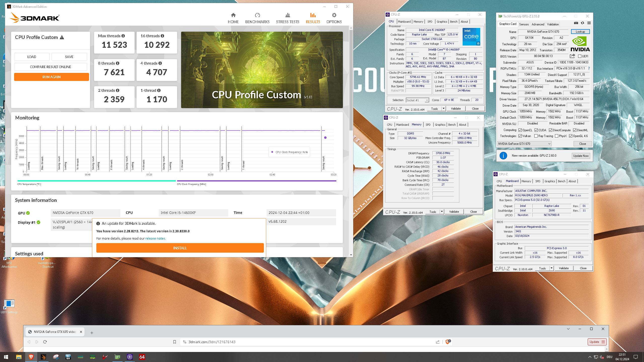Open the 3DMark HOME section
The height and width of the screenshot is (362, 644).
233,18
